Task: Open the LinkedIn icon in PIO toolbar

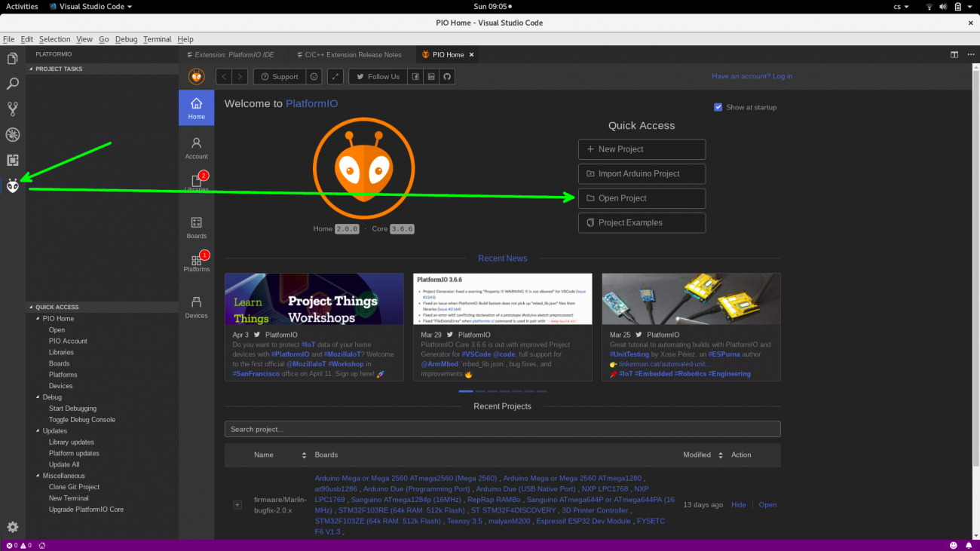Action: click(431, 76)
